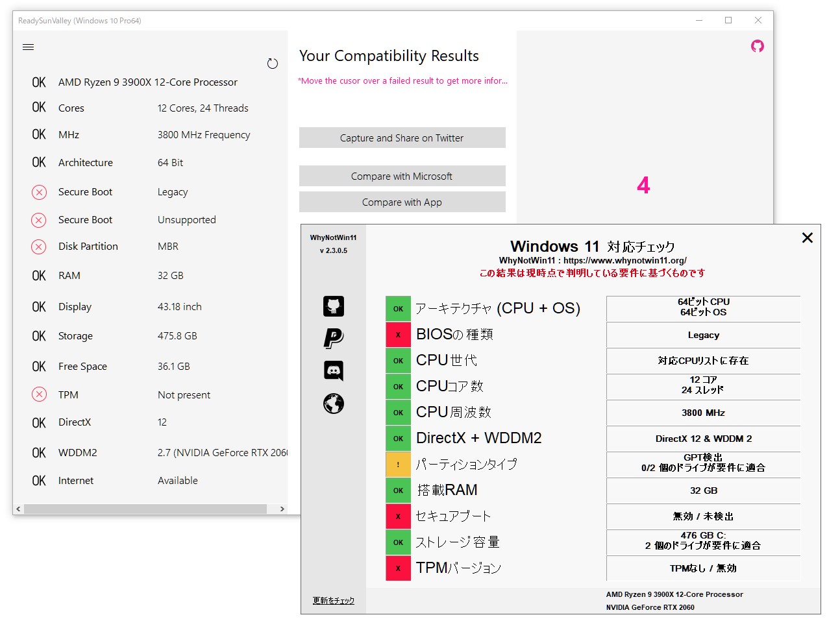Click the "3800 MHz" result in WhyNotWin11
The width and height of the screenshot is (840, 630).
point(704,413)
